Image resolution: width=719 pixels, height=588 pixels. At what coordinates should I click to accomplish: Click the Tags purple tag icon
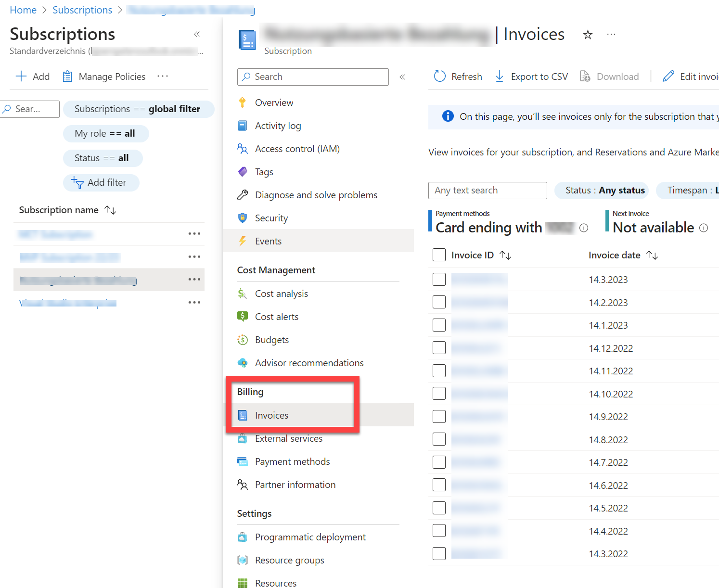pyautogui.click(x=243, y=172)
